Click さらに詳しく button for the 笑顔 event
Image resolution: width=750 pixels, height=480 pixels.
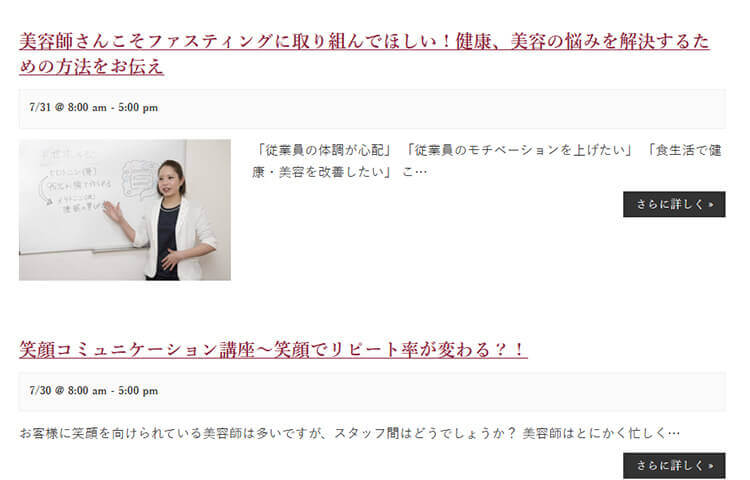tap(674, 465)
